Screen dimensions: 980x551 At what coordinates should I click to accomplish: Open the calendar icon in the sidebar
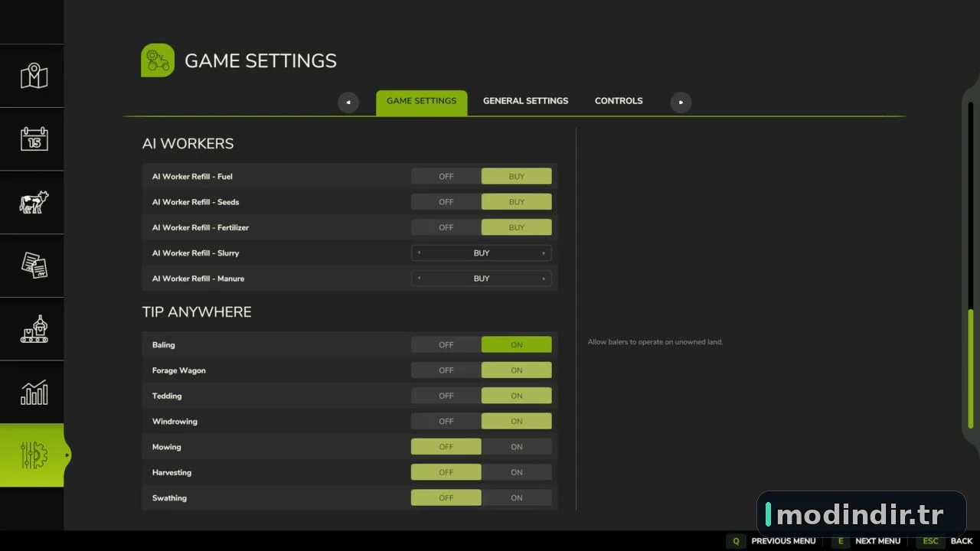pos(34,139)
